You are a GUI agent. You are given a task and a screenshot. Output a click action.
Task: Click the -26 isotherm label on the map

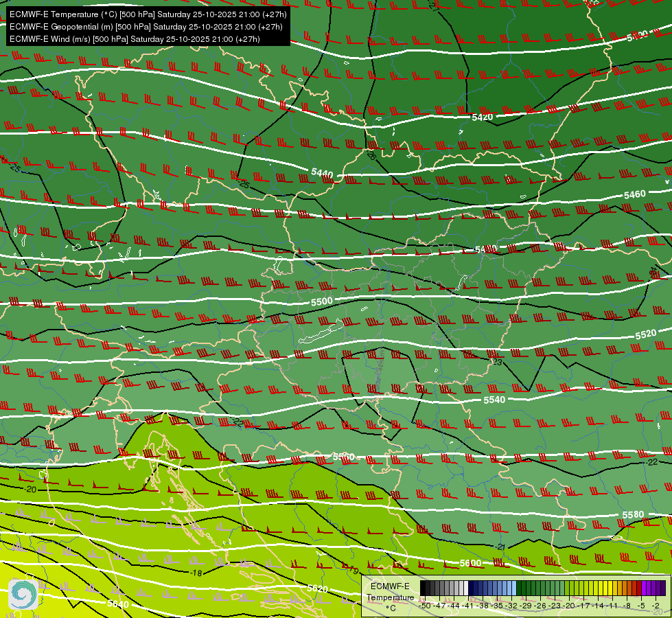pos(371,155)
